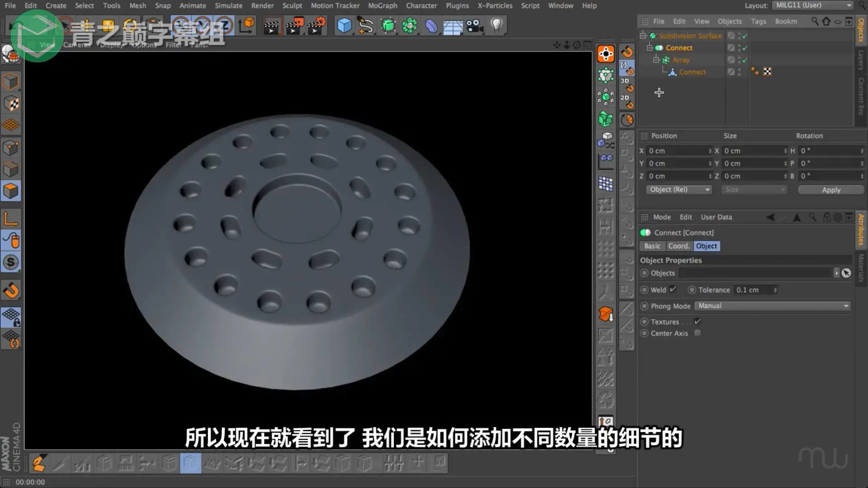The image size is (868, 488).
Task: Add a Cube primitive from the toolbar
Action: tap(344, 25)
